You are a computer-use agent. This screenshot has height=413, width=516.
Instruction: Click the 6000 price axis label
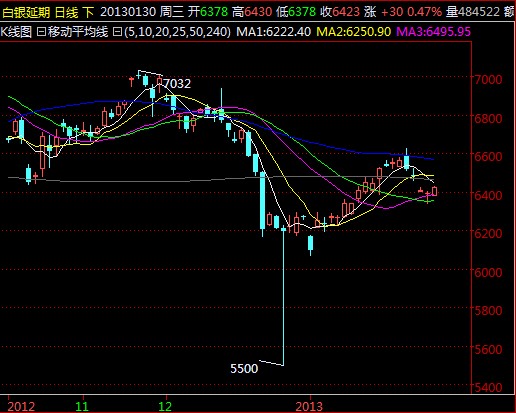click(x=488, y=272)
